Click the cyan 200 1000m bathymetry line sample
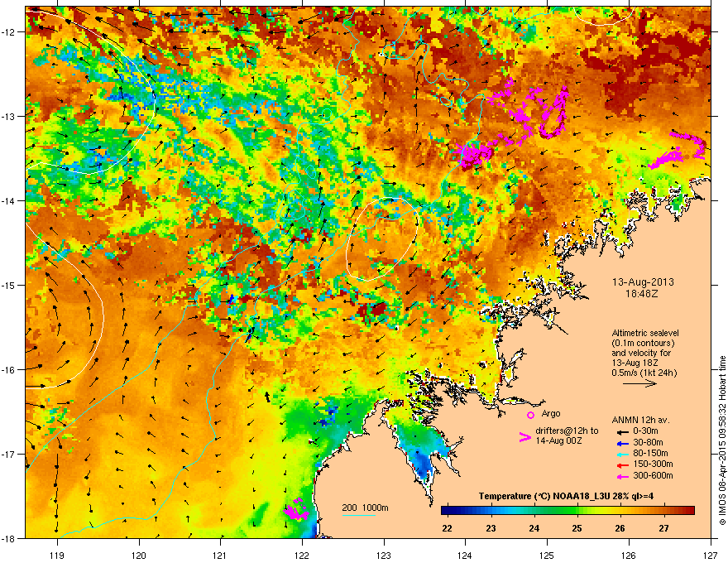 pos(358,515)
